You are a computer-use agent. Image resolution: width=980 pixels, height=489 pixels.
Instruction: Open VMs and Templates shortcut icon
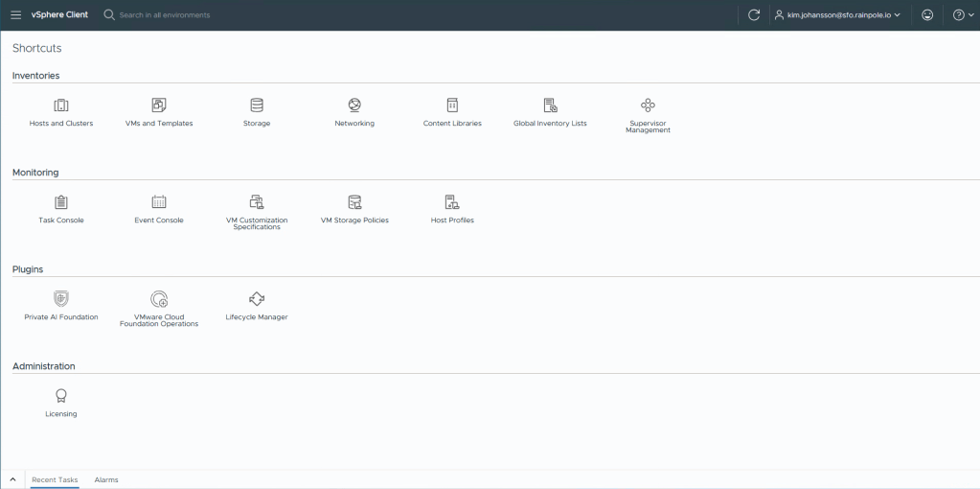click(159, 105)
